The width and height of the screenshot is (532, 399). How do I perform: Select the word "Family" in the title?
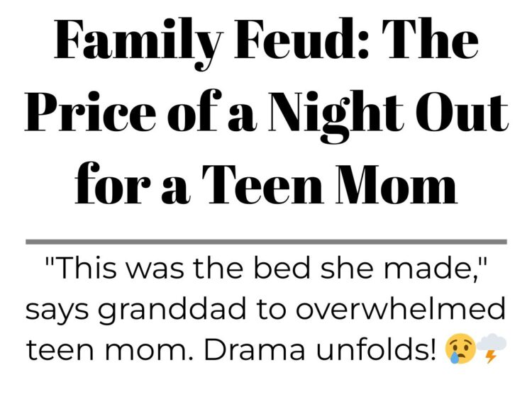tap(139, 44)
